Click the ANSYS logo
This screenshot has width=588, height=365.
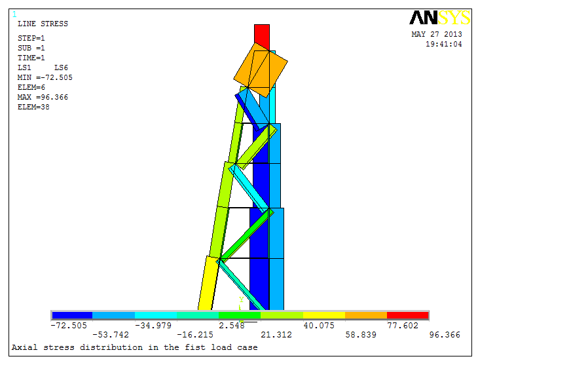coord(439,18)
